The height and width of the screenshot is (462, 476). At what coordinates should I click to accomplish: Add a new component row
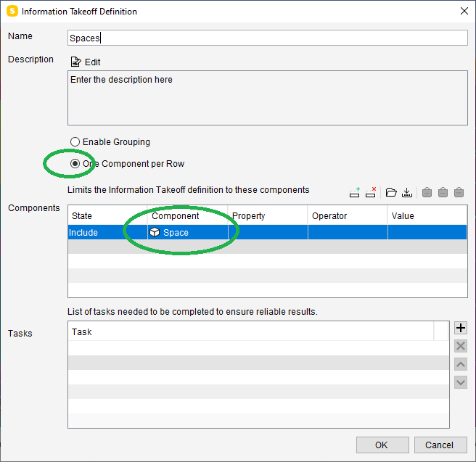pos(354,192)
